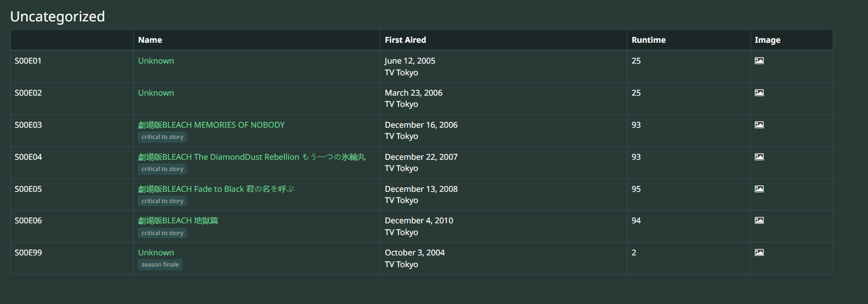Open the S00E06 image icon

click(x=759, y=221)
